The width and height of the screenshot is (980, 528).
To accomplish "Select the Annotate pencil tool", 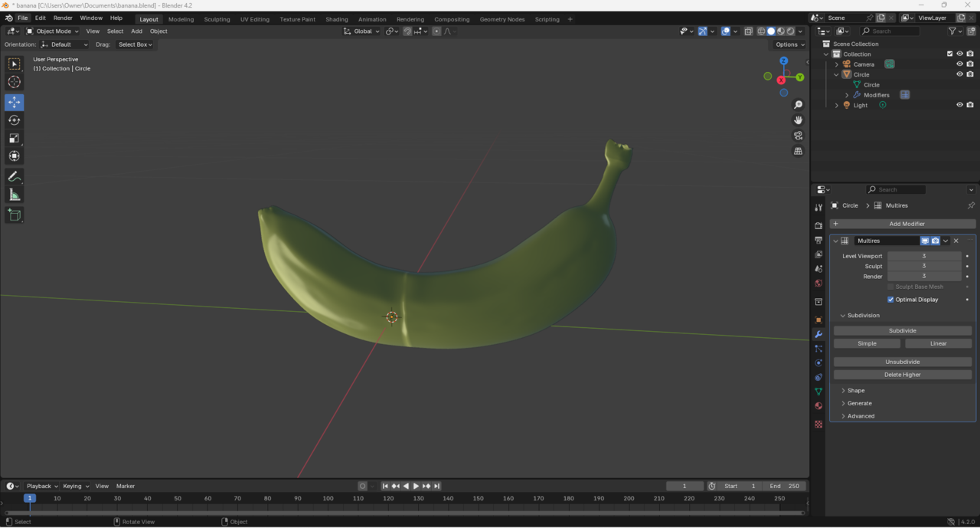I will [14, 177].
